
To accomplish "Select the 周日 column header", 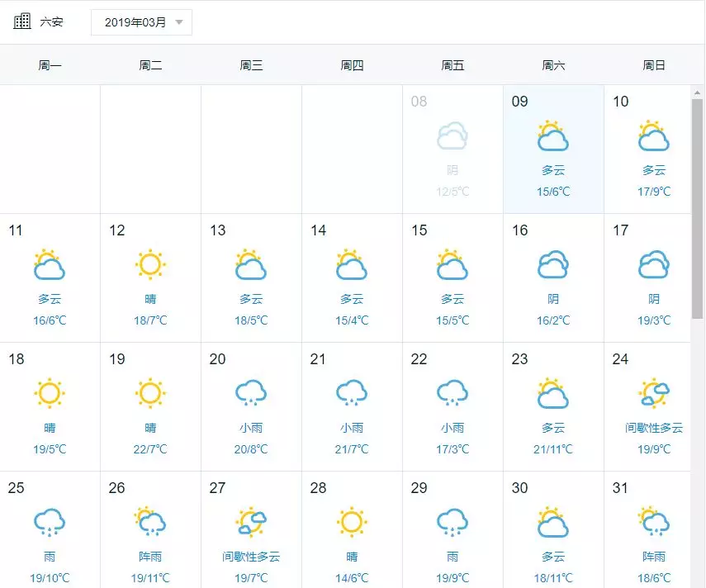I will (x=654, y=65).
